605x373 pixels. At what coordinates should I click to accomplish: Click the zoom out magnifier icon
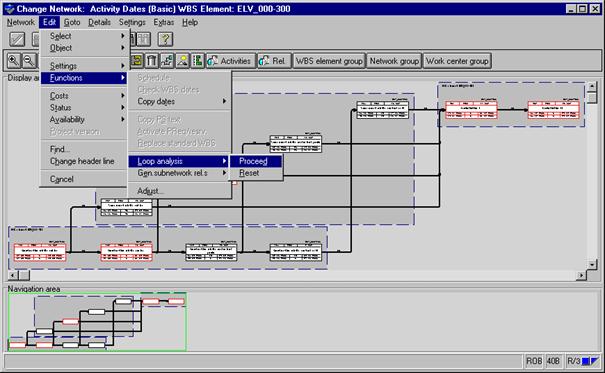(x=29, y=61)
